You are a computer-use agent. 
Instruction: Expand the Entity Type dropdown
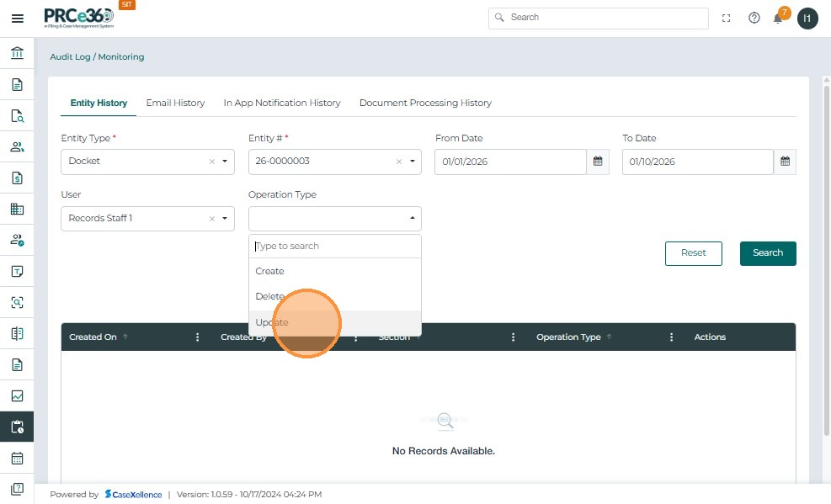point(225,162)
